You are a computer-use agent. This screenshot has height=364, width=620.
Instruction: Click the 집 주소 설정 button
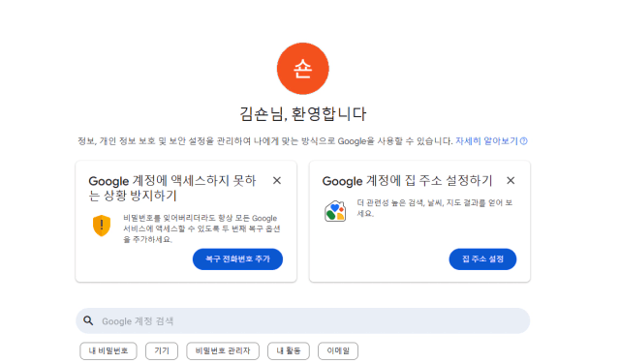point(482,259)
